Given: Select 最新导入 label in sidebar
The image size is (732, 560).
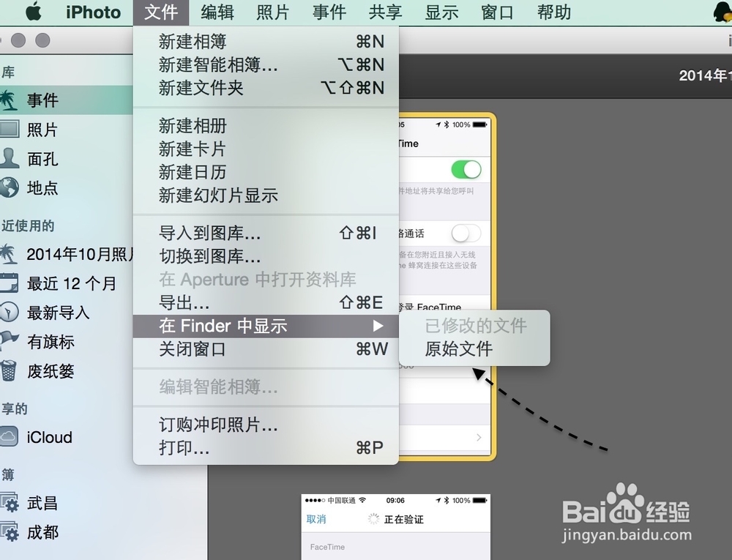Looking at the screenshot, I should (x=59, y=313).
